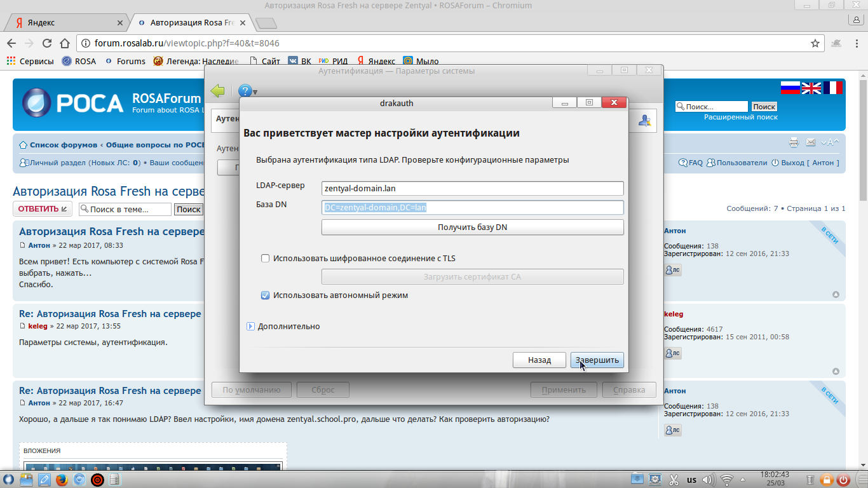868x488 pixels.
Task: Open the Расширенный поиск link
Action: (741, 117)
